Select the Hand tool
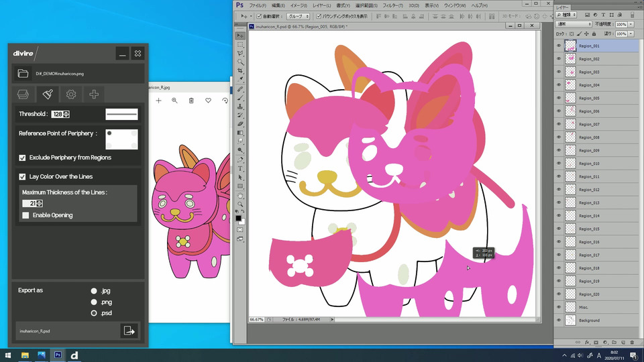Viewport: 644px width, 362px height. pos(240,196)
